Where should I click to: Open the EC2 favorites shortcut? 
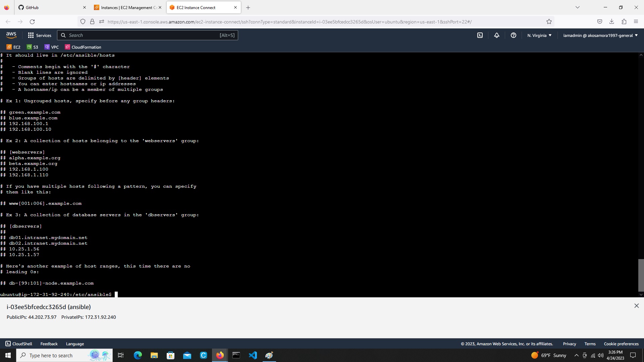point(13,47)
